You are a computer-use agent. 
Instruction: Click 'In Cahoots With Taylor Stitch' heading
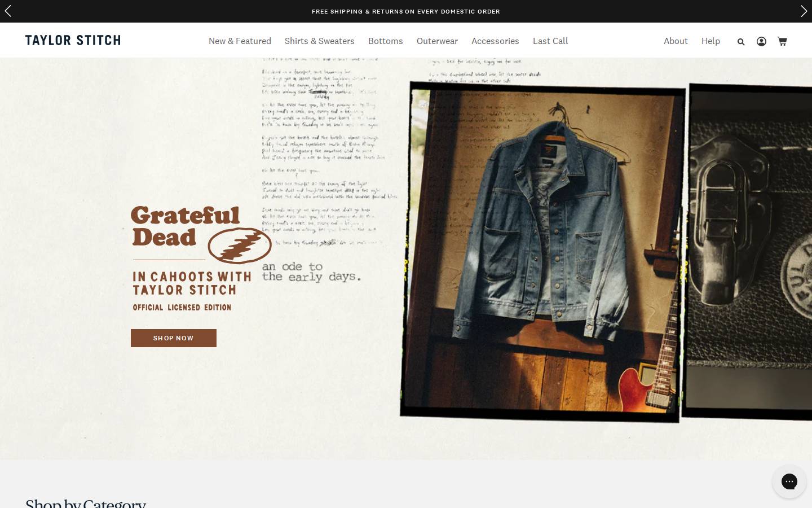coord(192,283)
